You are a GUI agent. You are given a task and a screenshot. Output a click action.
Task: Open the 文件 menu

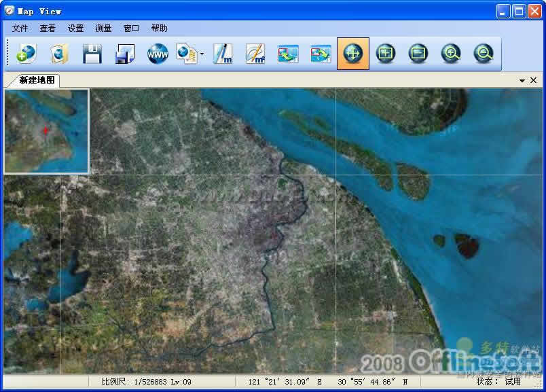20,29
